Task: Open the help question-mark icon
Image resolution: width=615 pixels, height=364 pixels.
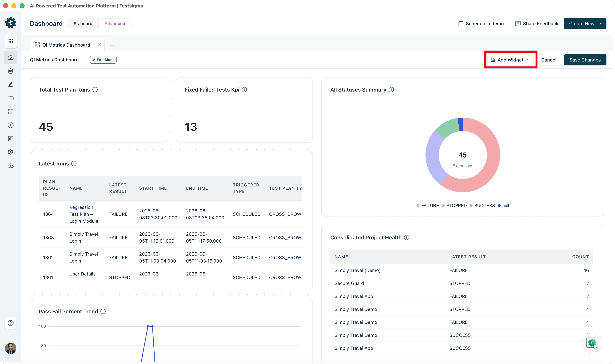Action: [10, 323]
